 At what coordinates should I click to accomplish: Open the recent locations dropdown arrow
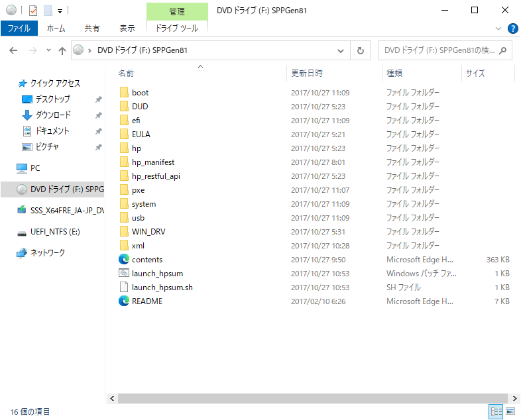click(48, 50)
